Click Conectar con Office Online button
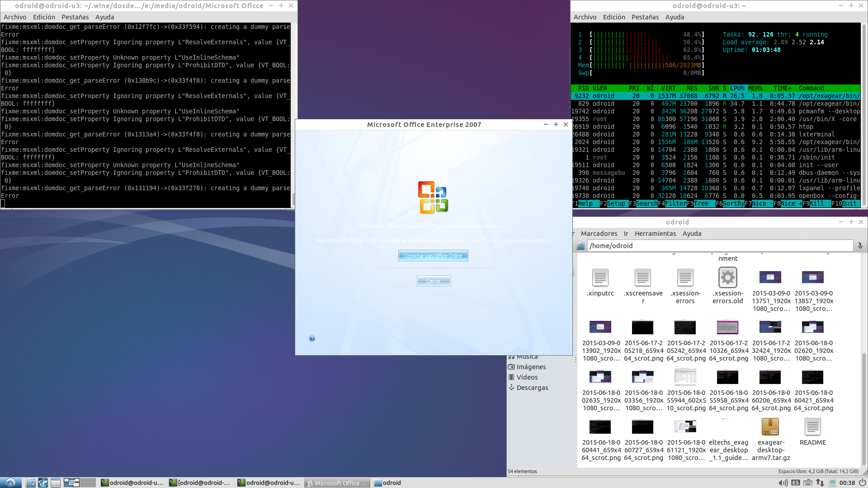Viewport: 868px width, 488px height. (433, 256)
